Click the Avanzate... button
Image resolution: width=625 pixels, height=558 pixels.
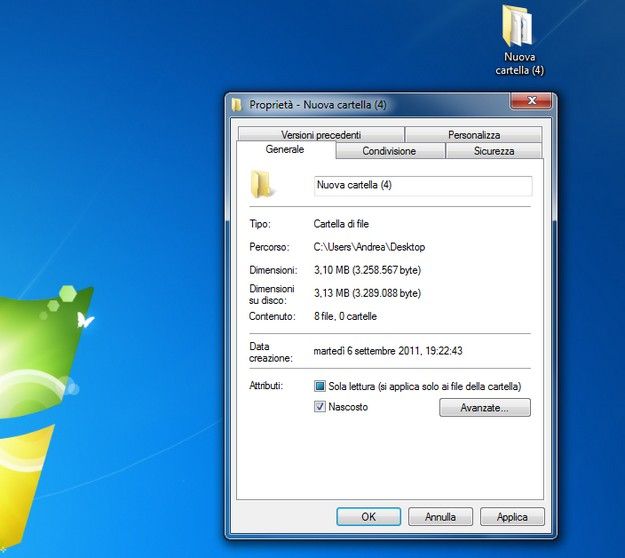click(x=485, y=408)
